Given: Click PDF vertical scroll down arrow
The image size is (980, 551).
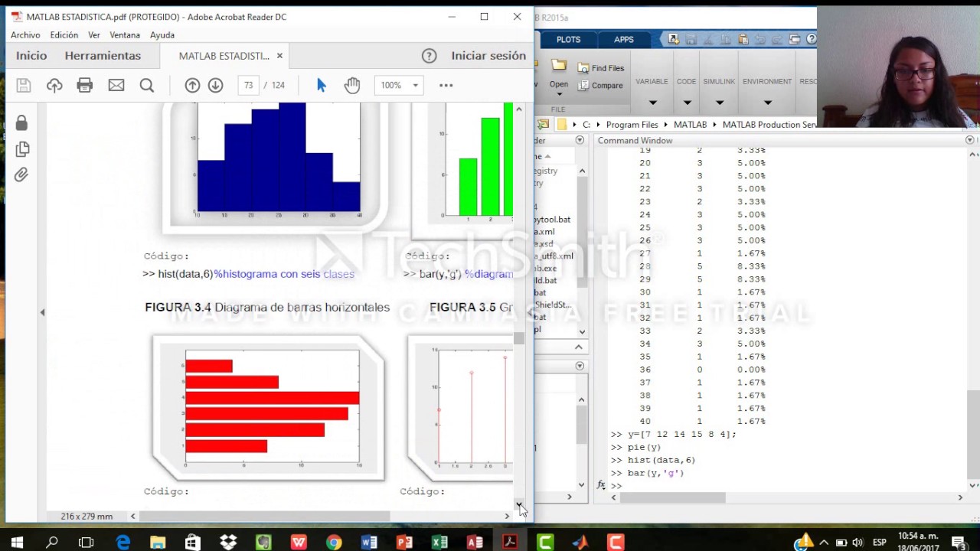Looking at the screenshot, I should [x=519, y=505].
